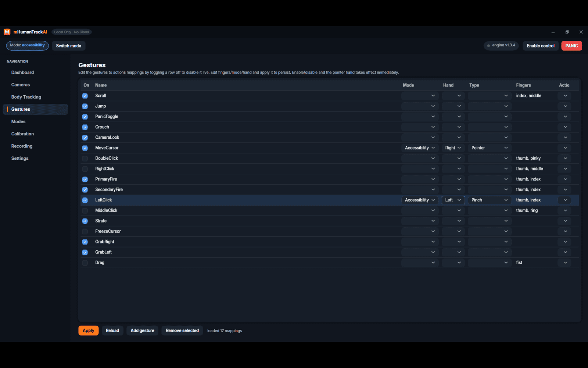Image resolution: width=588 pixels, height=368 pixels.
Task: Open the Mode dropdown for Scroll
Action: (420, 96)
